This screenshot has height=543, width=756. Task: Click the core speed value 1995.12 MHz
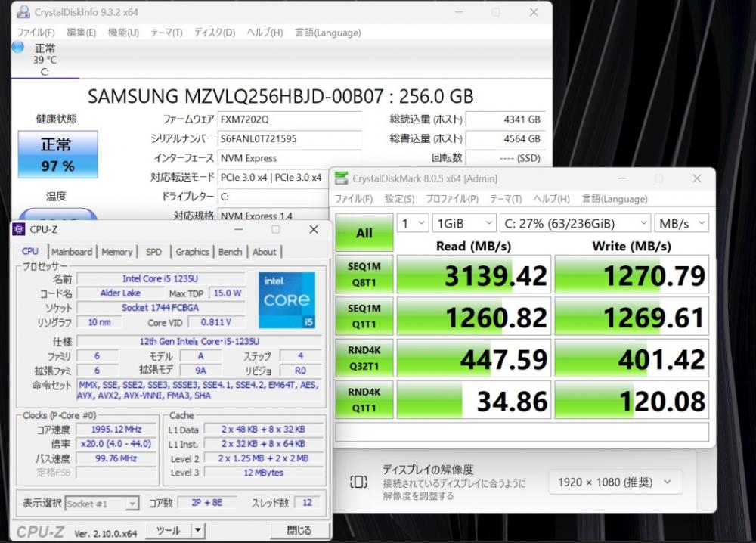coord(116,430)
